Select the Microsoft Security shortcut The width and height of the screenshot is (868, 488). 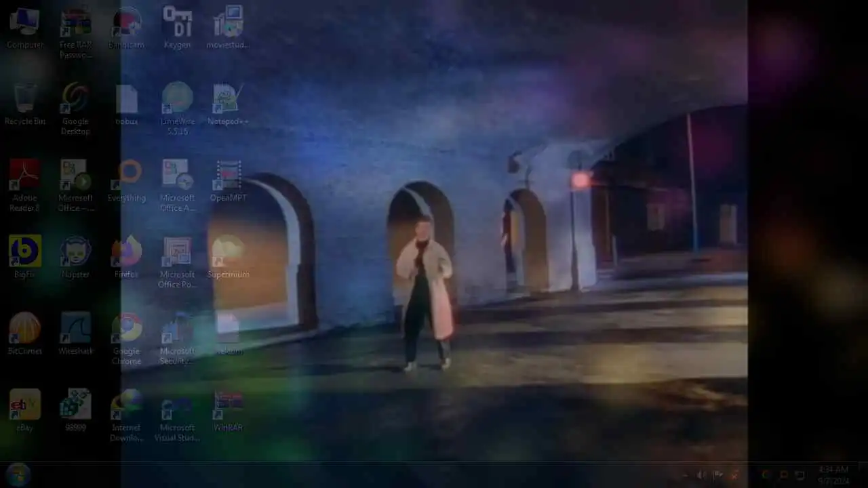[x=177, y=340]
